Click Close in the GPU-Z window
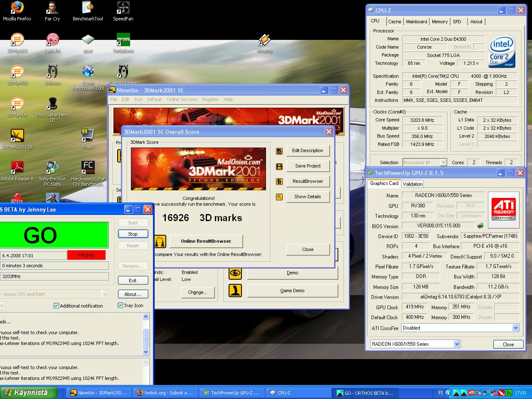This screenshot has width=532, height=399. (x=508, y=344)
